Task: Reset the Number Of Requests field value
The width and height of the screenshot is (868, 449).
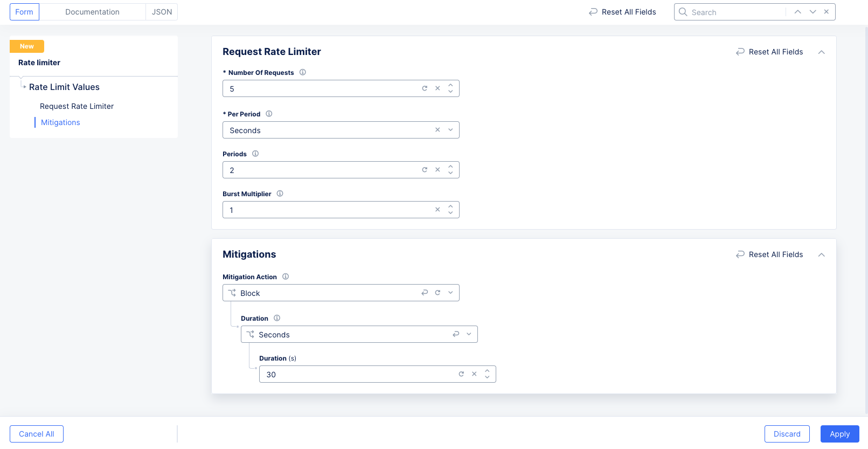Action: (425, 88)
